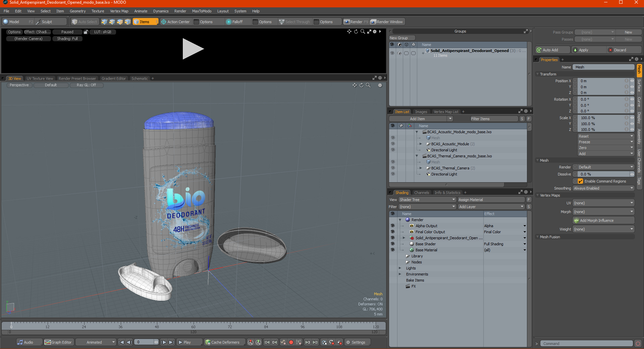This screenshot has height=349, width=644.
Task: Toggle visibility of BCAS_Acoustic_Module item
Action: pos(392,144)
